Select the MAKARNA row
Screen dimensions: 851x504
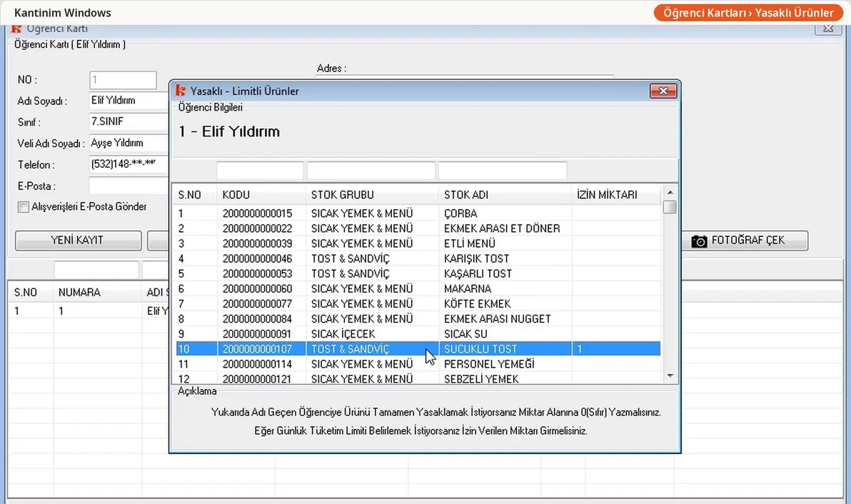418,288
